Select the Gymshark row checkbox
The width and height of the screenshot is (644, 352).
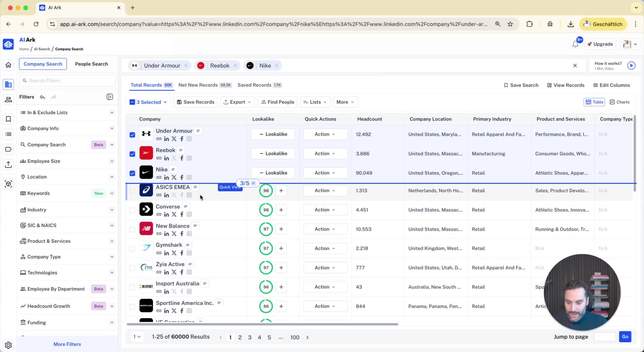(132, 249)
